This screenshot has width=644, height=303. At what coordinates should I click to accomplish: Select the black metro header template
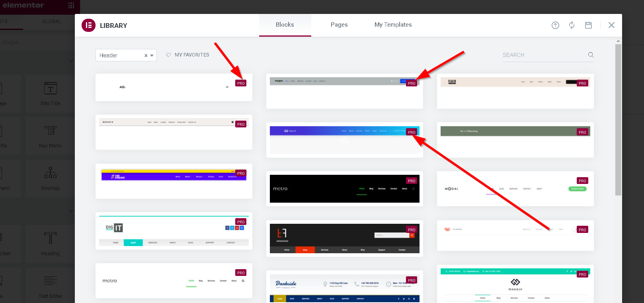click(345, 189)
